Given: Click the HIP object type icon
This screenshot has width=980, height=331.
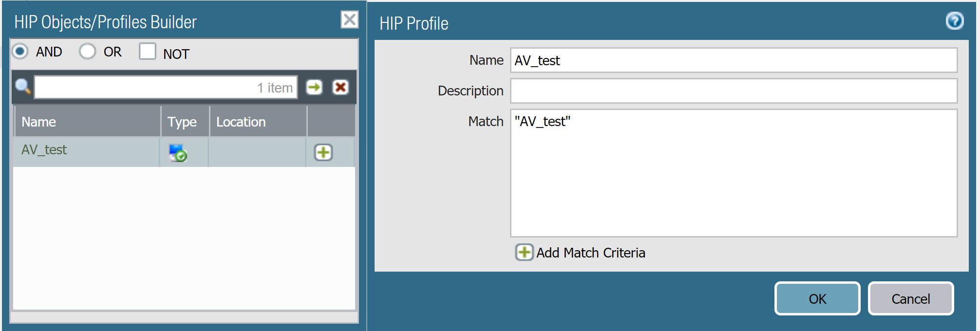Looking at the screenshot, I should pyautogui.click(x=178, y=152).
